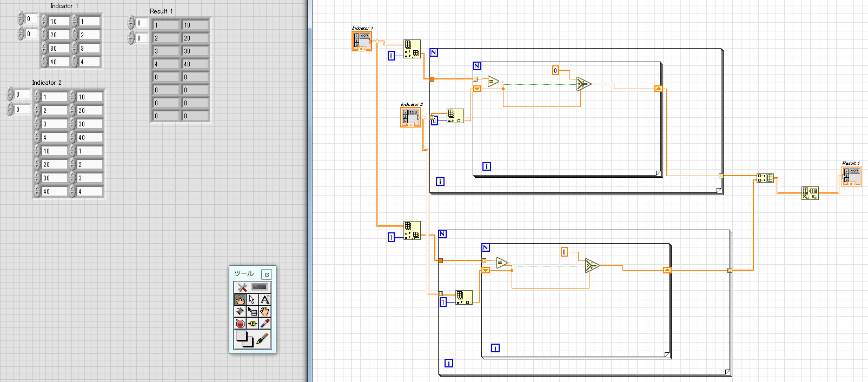Click the row index stepper of Indcator 1
The height and width of the screenshot is (382, 868).
[21, 19]
